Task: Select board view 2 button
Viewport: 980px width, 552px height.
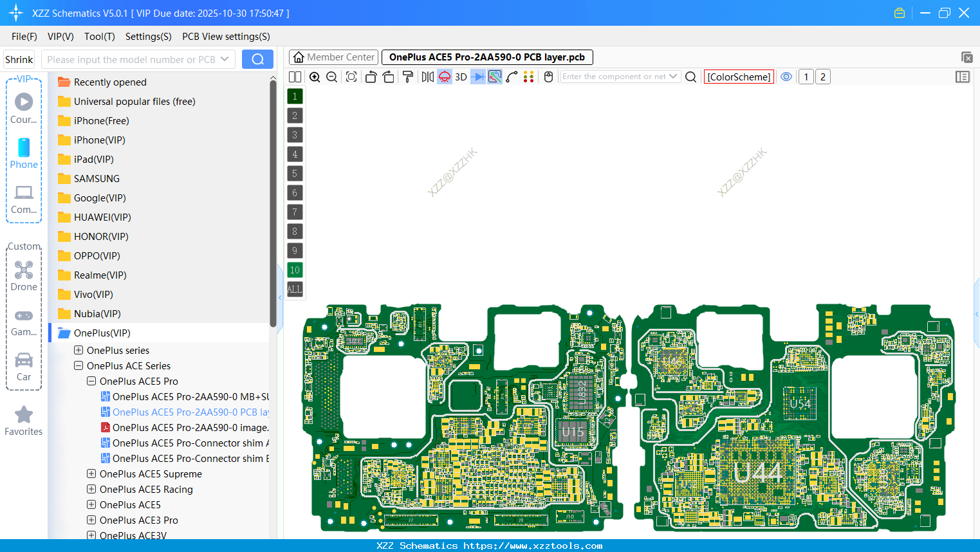Action: 822,77
